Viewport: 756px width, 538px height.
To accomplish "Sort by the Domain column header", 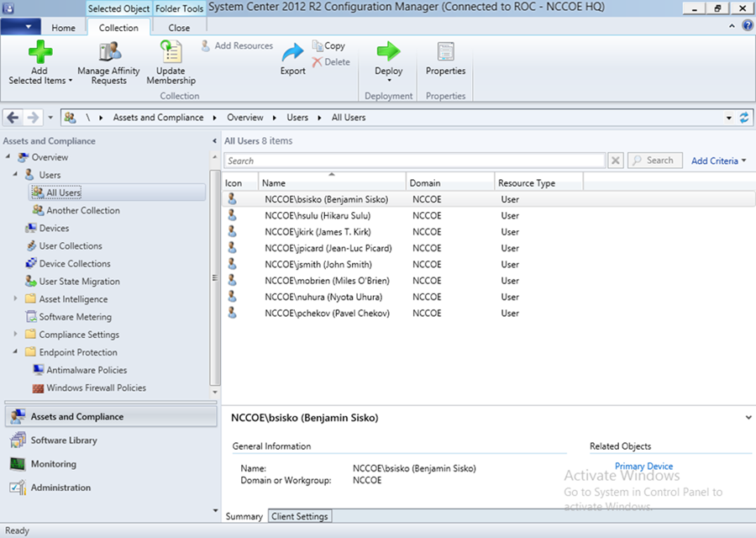I will pyautogui.click(x=450, y=183).
